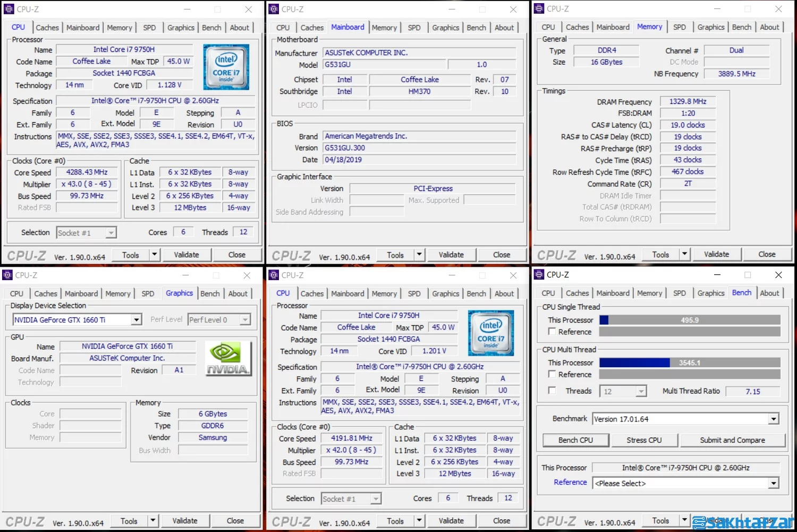Open the Benchmark Version 17.01.64 dropdown
The height and width of the screenshot is (532, 797).
coord(773,419)
